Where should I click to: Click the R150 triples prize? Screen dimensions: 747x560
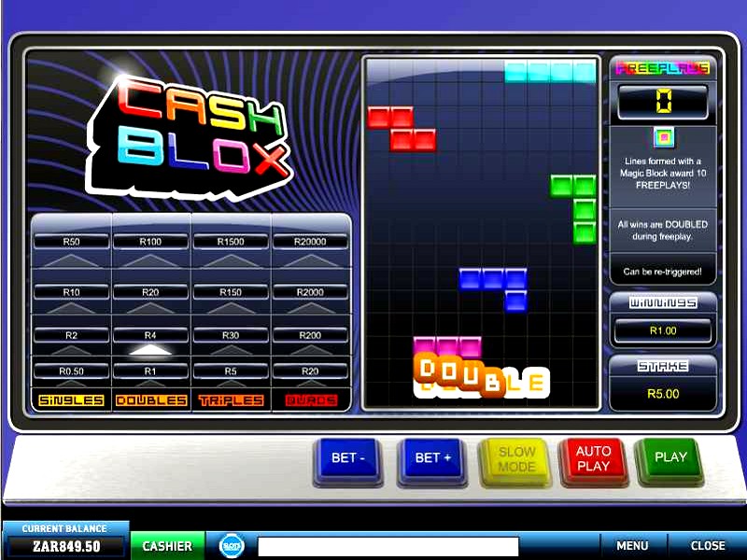[231, 292]
